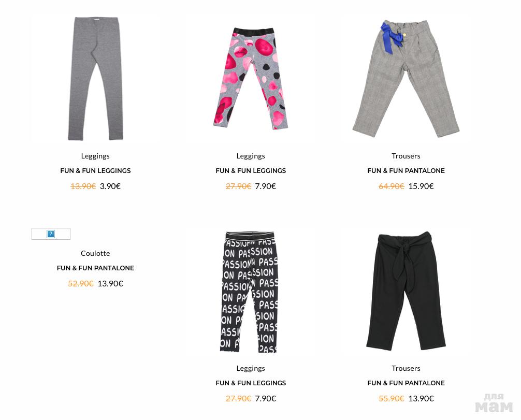Click the 13.90€ price under Coulotte
Screen dimensions: 521x420
110,283
